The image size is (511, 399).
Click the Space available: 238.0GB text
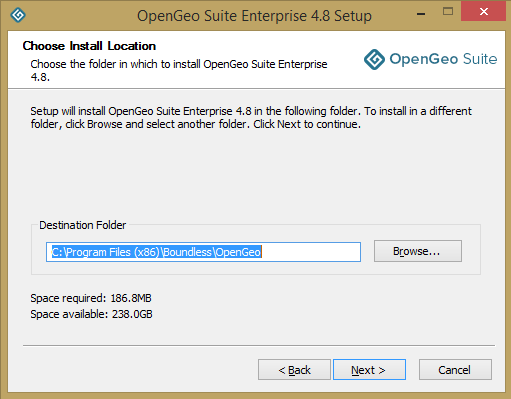(x=91, y=314)
